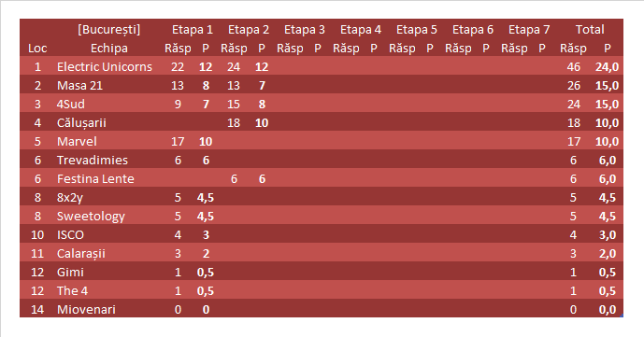The width and height of the screenshot is (644, 337).
Task: Select the Calarașii team cell
Action: click(81, 254)
